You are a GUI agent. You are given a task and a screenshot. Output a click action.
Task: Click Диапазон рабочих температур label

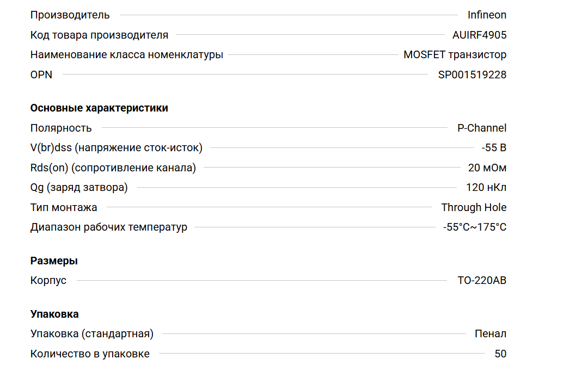click(108, 227)
